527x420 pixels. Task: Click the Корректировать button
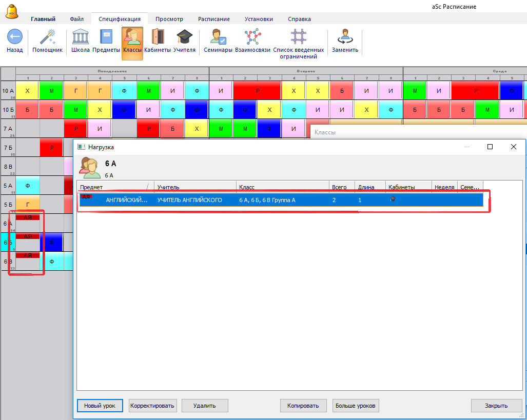[152, 406]
